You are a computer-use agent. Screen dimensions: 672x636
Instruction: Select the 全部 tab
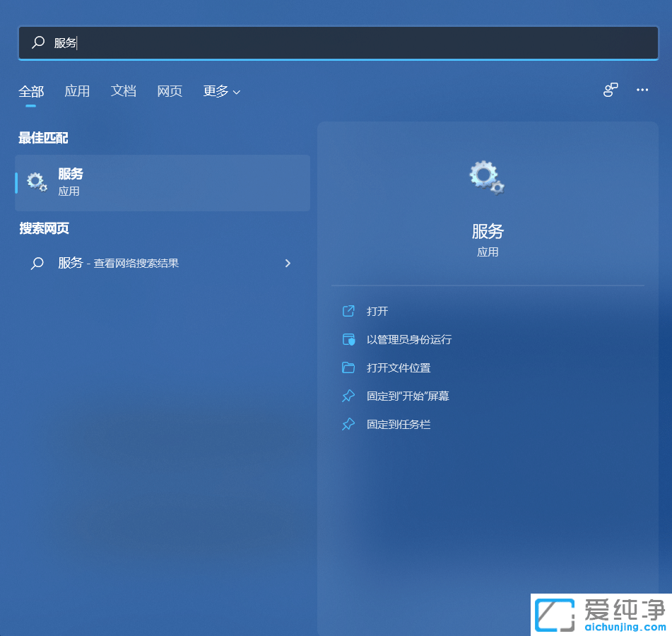click(x=30, y=91)
